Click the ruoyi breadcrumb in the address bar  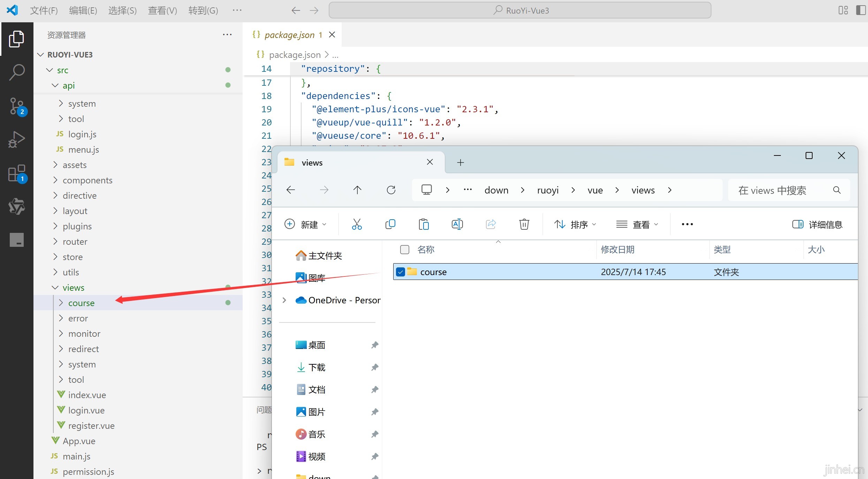point(548,190)
